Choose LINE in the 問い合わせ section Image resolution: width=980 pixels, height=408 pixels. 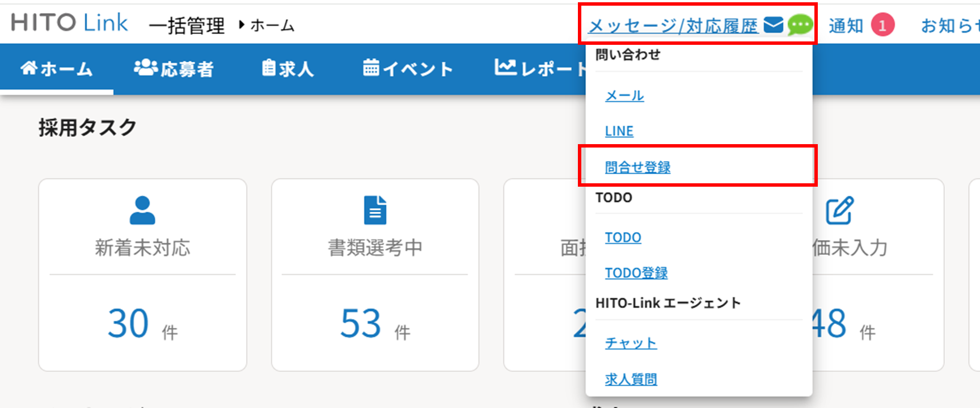pos(619,131)
